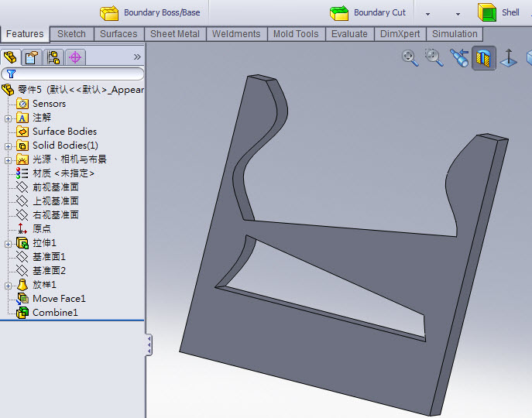Viewport: 532px width, 418px height.
Task: Click the Zoom to Fit icon
Action: [x=410, y=58]
